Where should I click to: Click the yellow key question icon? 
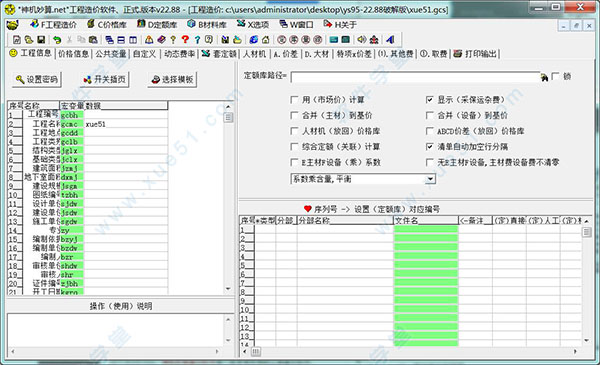click(173, 39)
